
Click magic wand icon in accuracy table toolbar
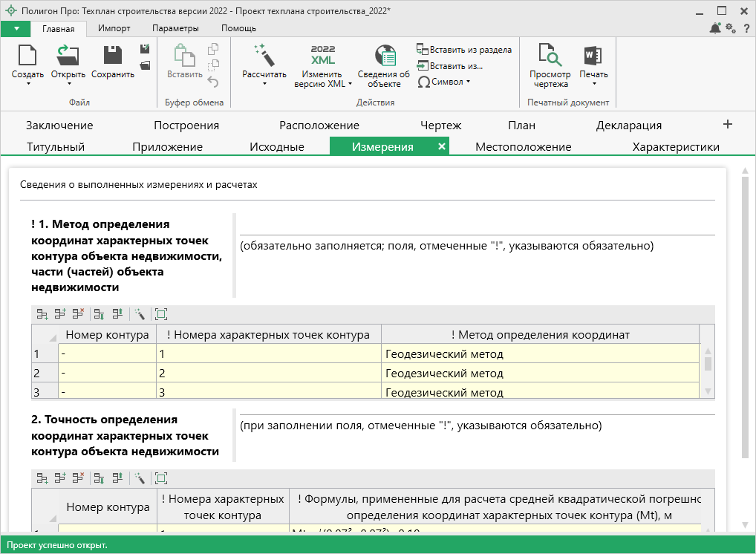pos(139,479)
